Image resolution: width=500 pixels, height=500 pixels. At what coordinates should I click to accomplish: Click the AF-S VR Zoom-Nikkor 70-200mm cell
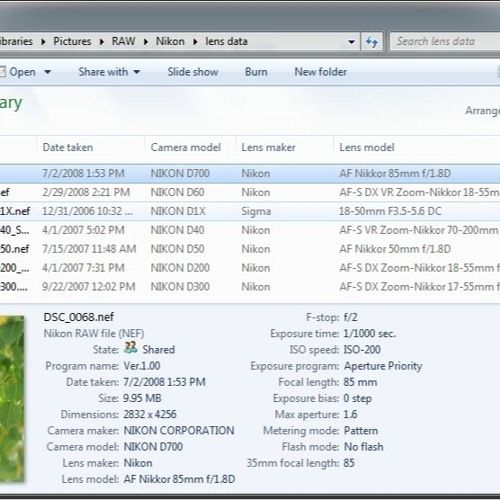tap(419, 230)
